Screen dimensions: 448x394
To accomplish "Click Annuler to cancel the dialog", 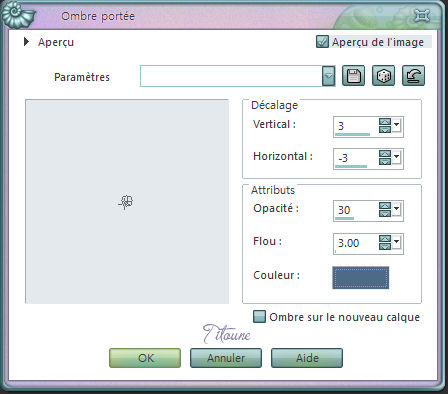I will tap(226, 358).
